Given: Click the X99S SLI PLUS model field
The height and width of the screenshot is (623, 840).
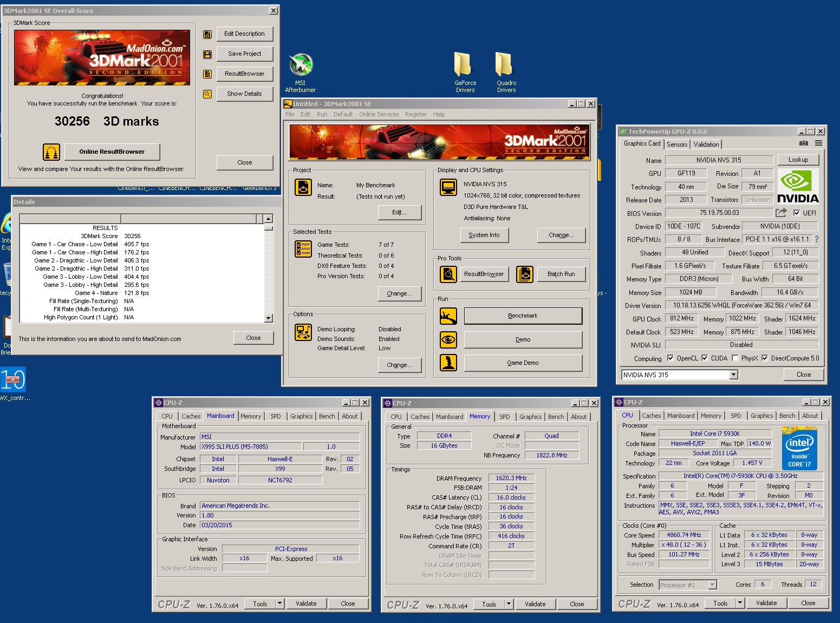Looking at the screenshot, I should (251, 447).
